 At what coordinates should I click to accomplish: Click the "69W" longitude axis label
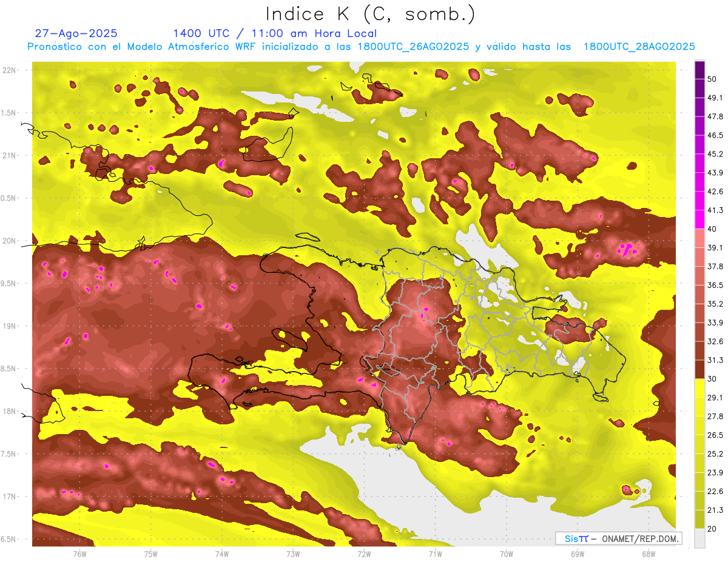pyautogui.click(x=577, y=554)
